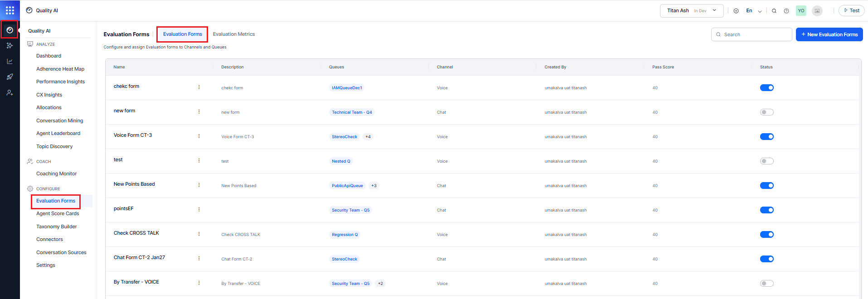Open the Security Team - Q5 tag for pointsEF

350,210
